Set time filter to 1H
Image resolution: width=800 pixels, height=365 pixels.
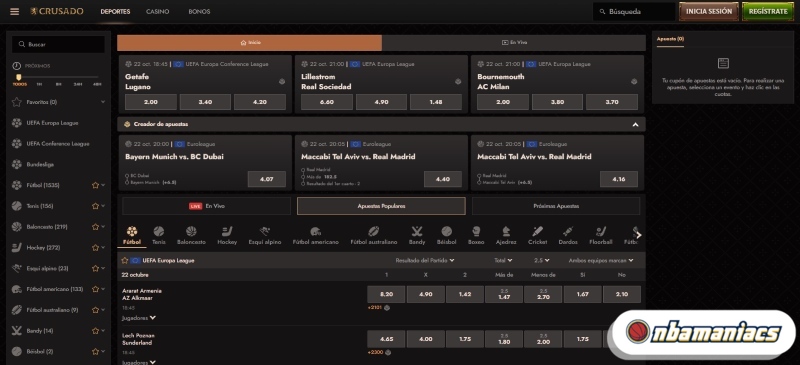coord(39,84)
